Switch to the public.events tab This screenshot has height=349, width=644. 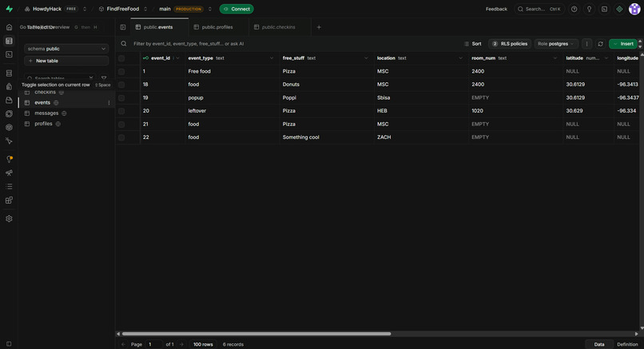(x=159, y=27)
